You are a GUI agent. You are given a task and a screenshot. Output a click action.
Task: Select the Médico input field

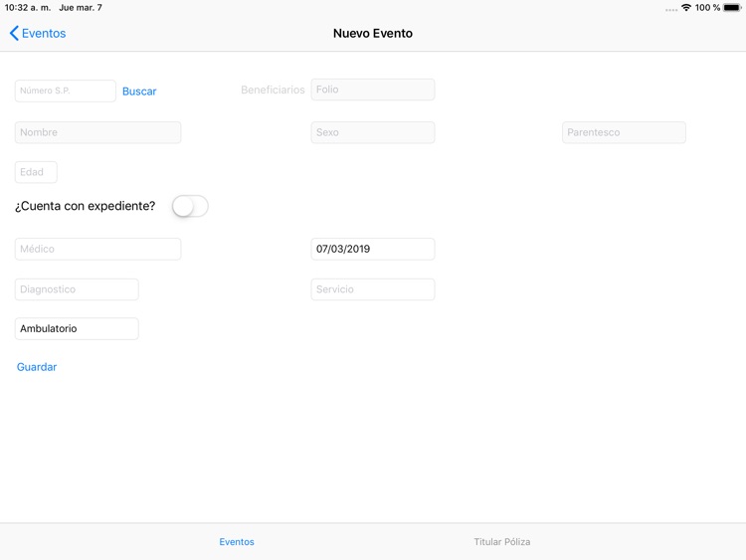97,249
